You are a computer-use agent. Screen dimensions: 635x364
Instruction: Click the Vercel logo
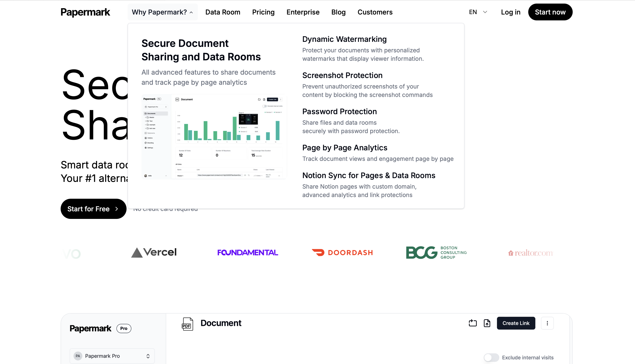pyautogui.click(x=154, y=253)
